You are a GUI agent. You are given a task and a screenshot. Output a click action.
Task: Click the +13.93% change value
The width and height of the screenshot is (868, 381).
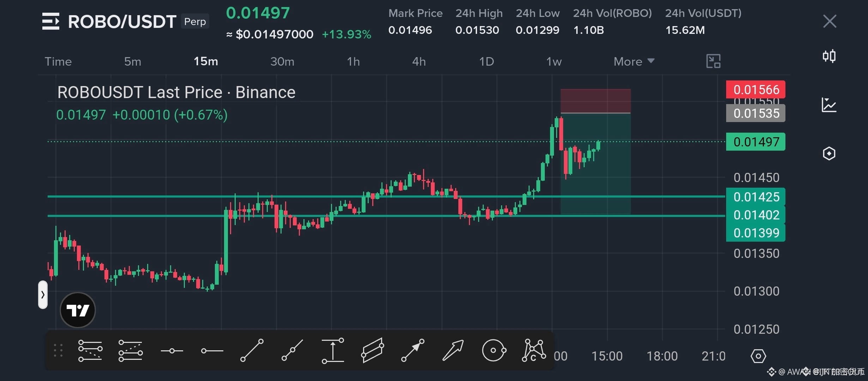[x=346, y=34]
